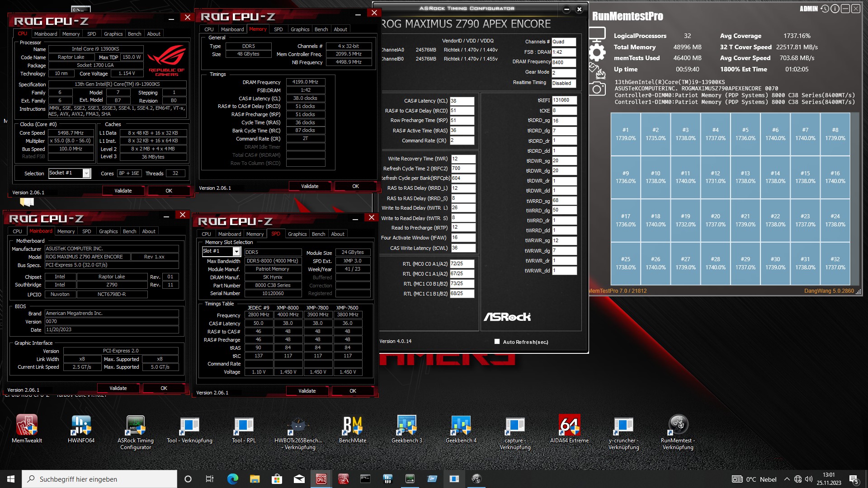Open the notification center icon
The height and width of the screenshot is (488, 868).
click(x=854, y=479)
